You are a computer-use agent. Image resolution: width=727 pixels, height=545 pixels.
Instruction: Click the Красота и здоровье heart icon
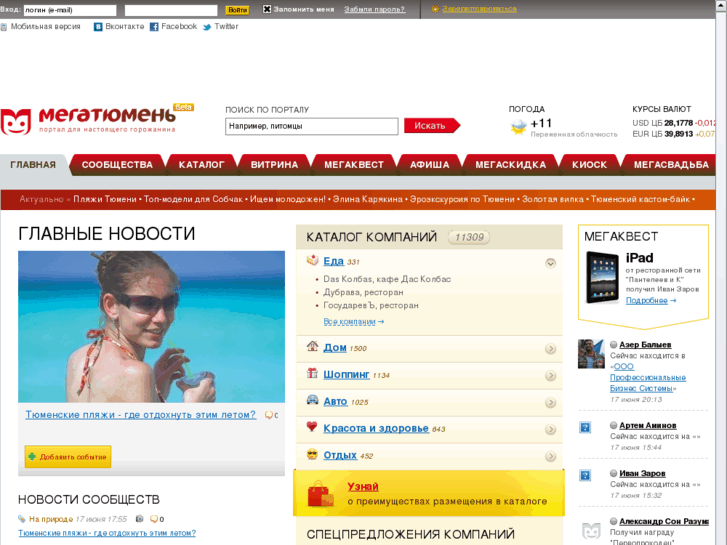(x=312, y=427)
